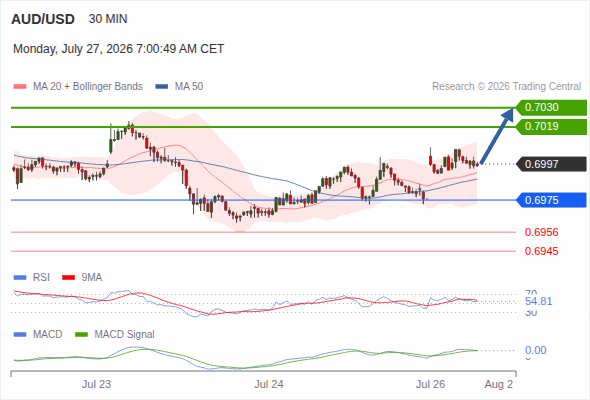Image resolution: width=590 pixels, height=400 pixels.
Task: Select the 0.7019 resistance price tag
Action: pyautogui.click(x=551, y=127)
